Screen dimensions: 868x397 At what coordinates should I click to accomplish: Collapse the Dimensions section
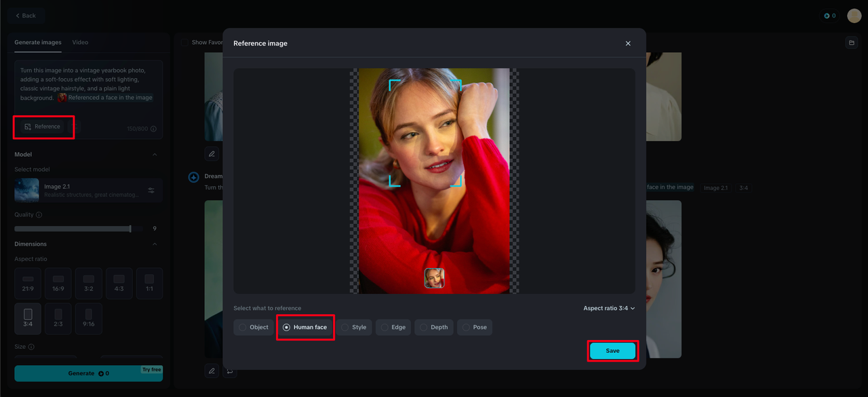pos(155,244)
